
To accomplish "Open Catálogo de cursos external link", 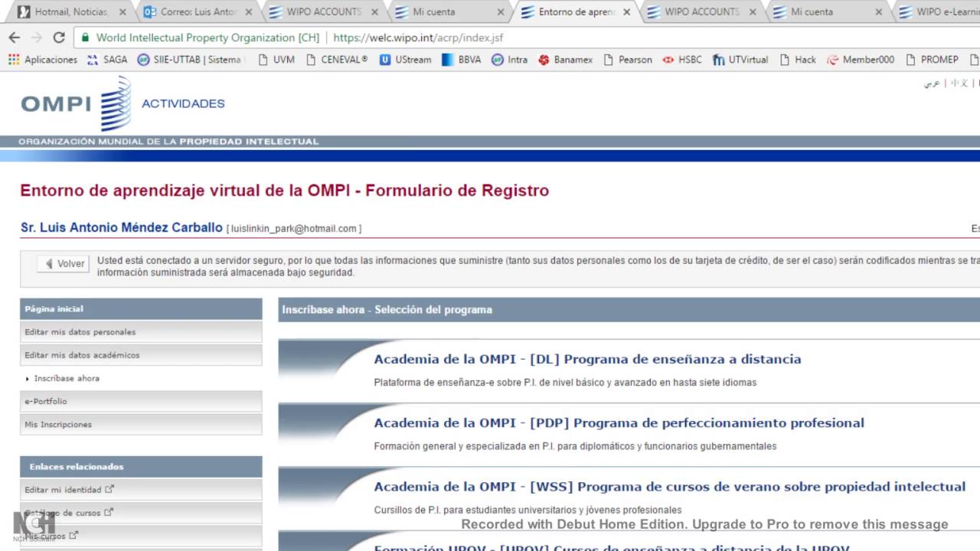I will 141,513.
